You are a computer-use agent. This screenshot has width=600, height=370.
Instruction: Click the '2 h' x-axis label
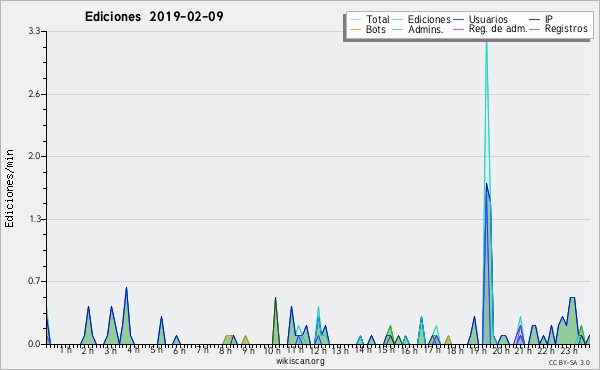click(x=88, y=351)
